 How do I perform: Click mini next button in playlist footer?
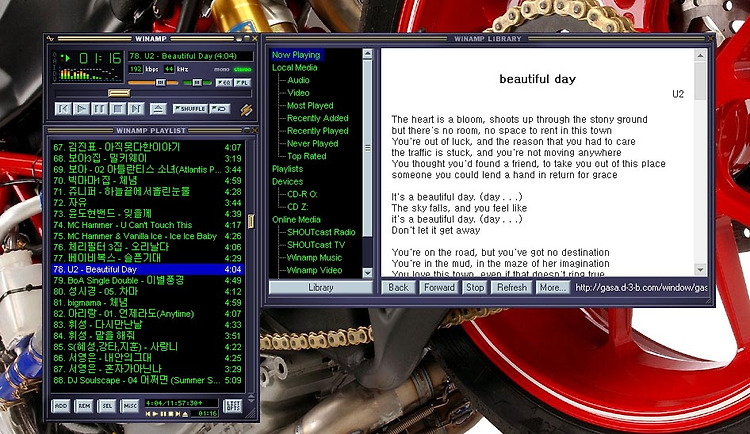tap(177, 414)
